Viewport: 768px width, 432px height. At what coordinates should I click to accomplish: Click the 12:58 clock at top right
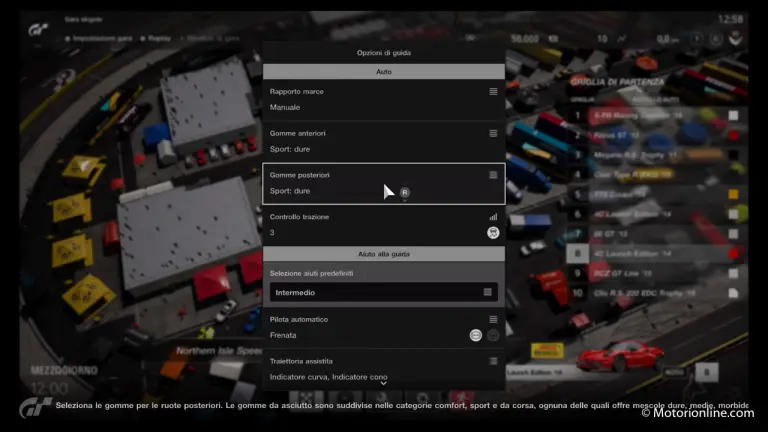coord(730,19)
